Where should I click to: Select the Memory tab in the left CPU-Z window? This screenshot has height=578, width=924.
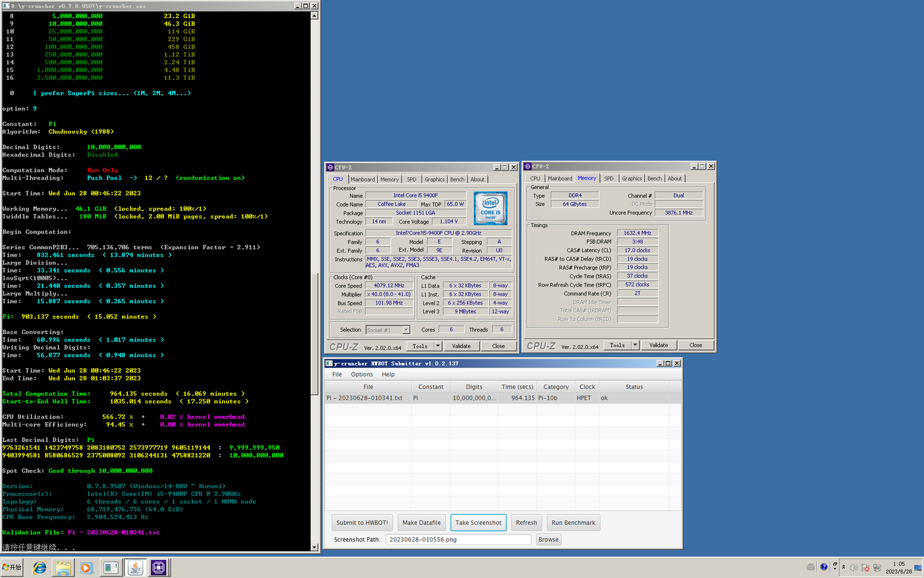389,180
